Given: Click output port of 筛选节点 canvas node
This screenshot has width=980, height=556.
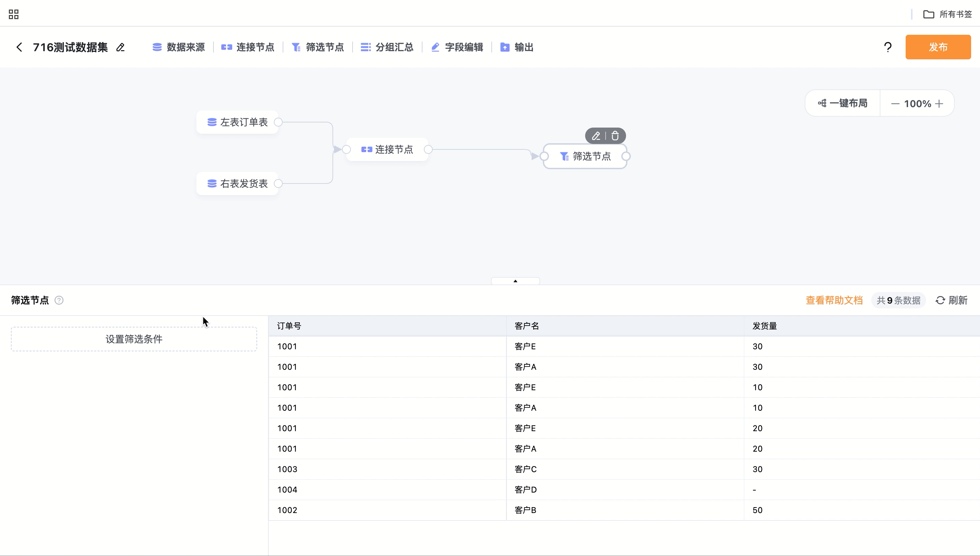Looking at the screenshot, I should (626, 156).
